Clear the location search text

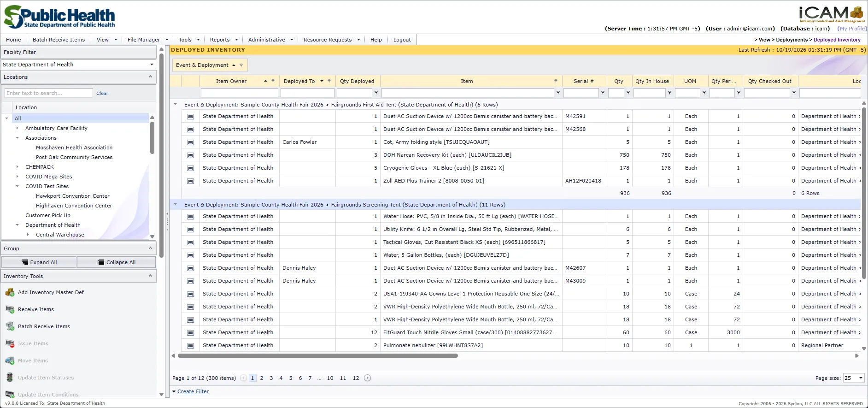pos(102,93)
